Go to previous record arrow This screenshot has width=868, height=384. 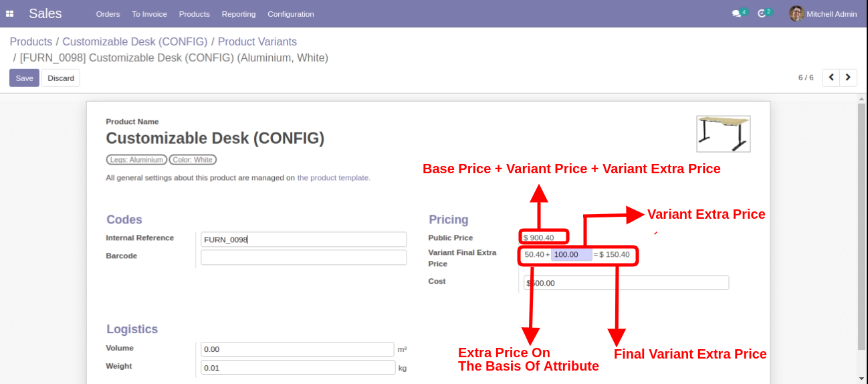[831, 78]
